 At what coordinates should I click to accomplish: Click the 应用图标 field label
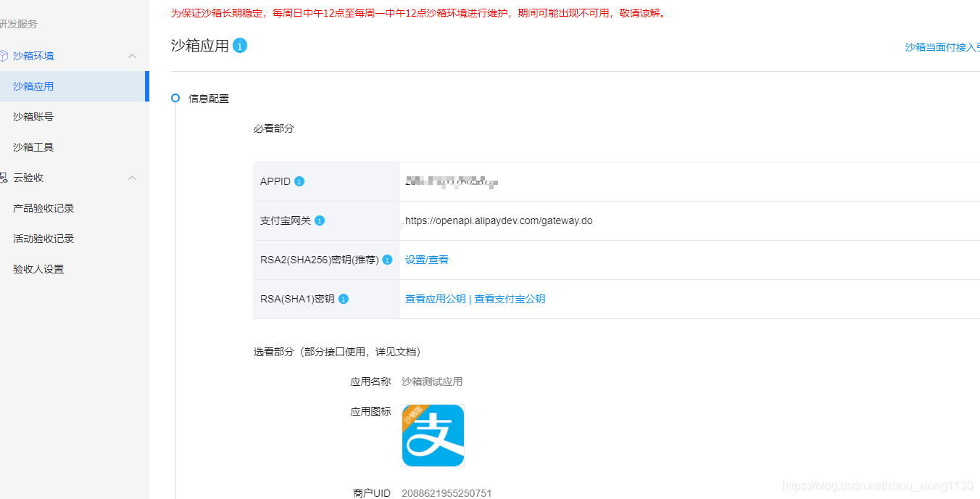[370, 411]
